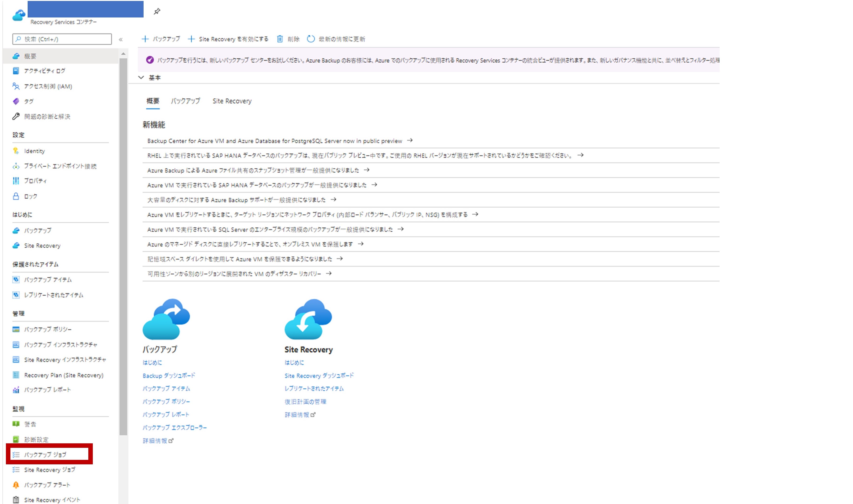Open the Backup Center PostgreSQL preview announcement arrow
This screenshot has height=504, width=853.
click(x=410, y=141)
